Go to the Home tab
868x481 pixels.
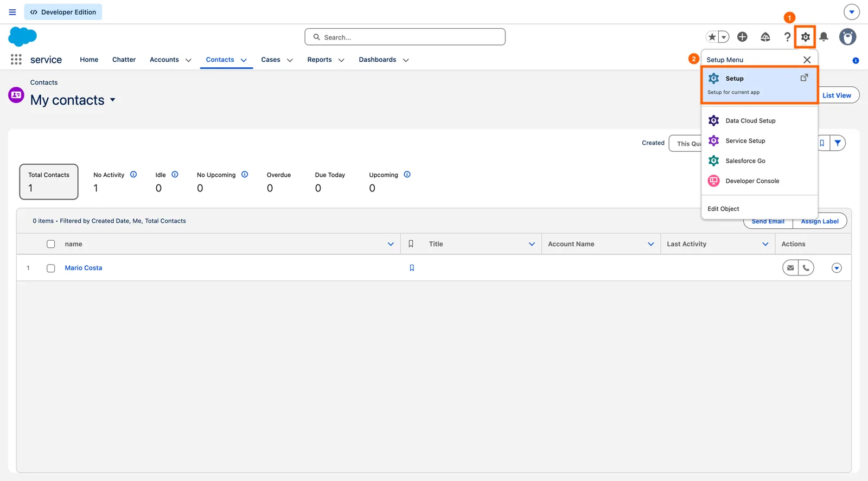pos(89,60)
